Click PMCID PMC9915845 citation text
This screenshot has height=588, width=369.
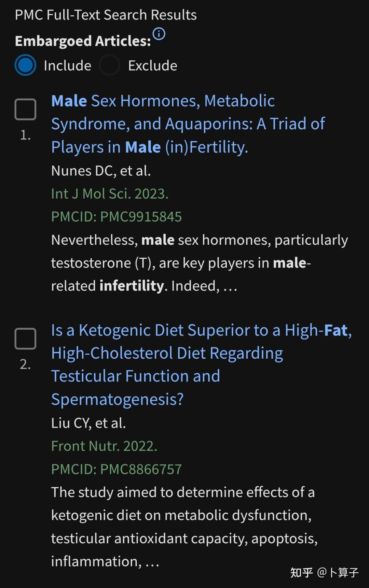click(x=117, y=217)
